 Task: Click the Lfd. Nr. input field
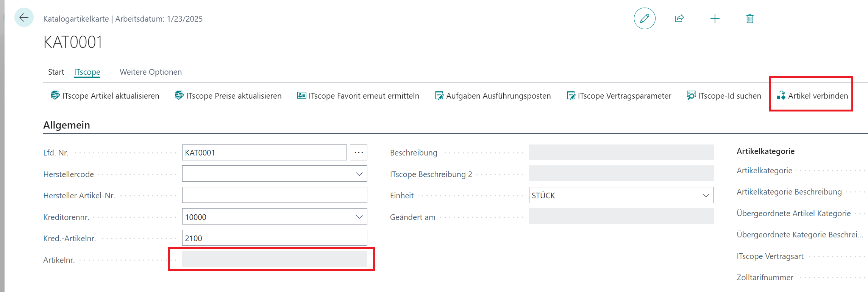(x=264, y=152)
